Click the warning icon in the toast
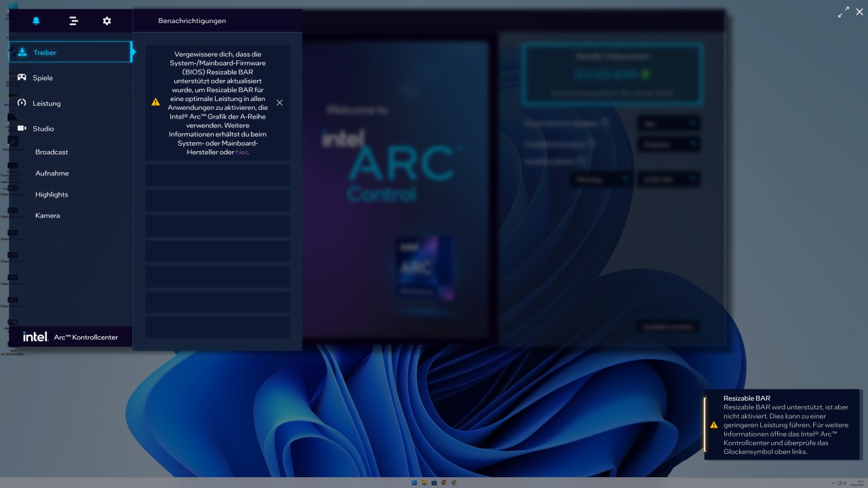This screenshot has height=488, width=868. [713, 425]
